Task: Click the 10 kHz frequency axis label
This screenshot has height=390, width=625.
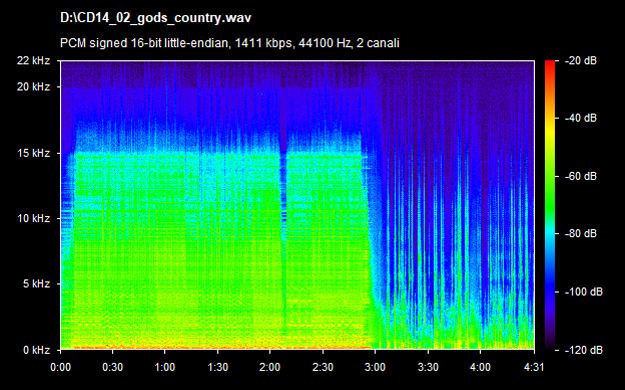Action: pyautogui.click(x=33, y=219)
